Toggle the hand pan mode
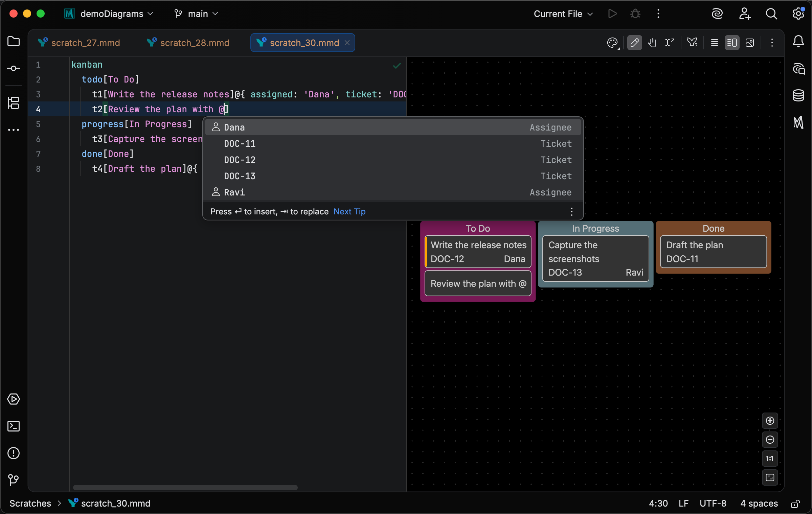 [x=652, y=43]
